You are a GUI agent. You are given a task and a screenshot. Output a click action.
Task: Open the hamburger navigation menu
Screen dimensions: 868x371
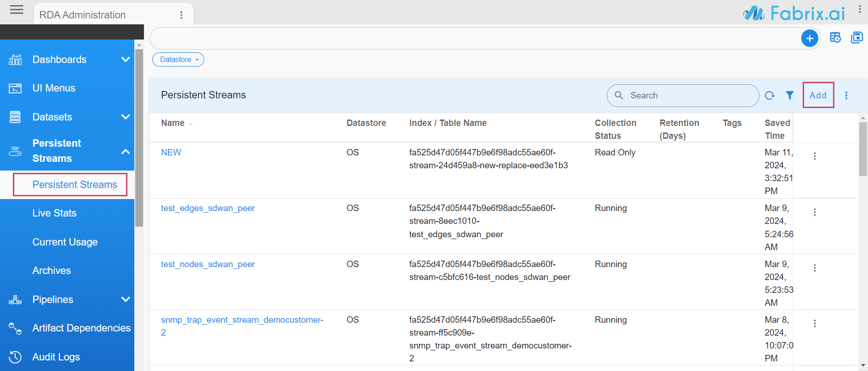[17, 10]
